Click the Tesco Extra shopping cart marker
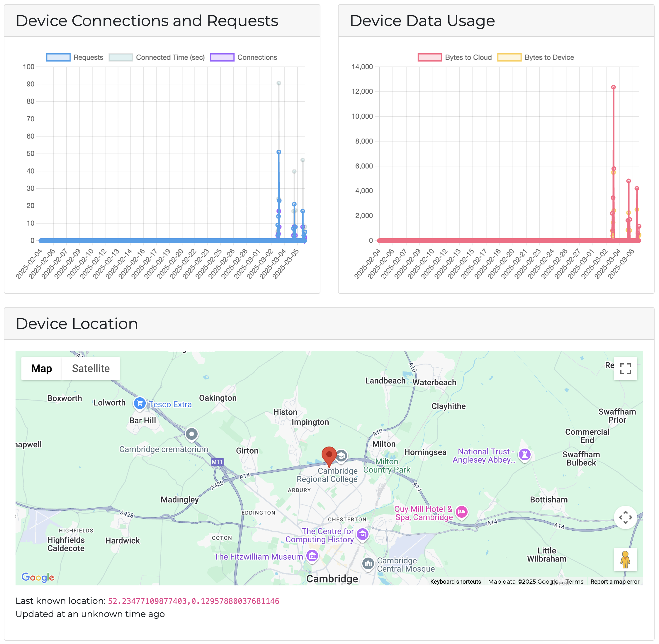 click(140, 403)
